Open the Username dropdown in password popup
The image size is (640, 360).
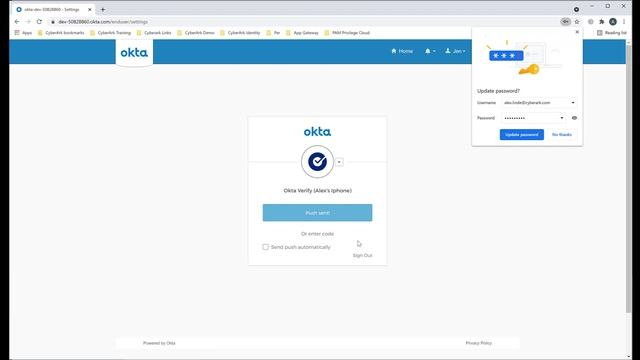tap(573, 103)
